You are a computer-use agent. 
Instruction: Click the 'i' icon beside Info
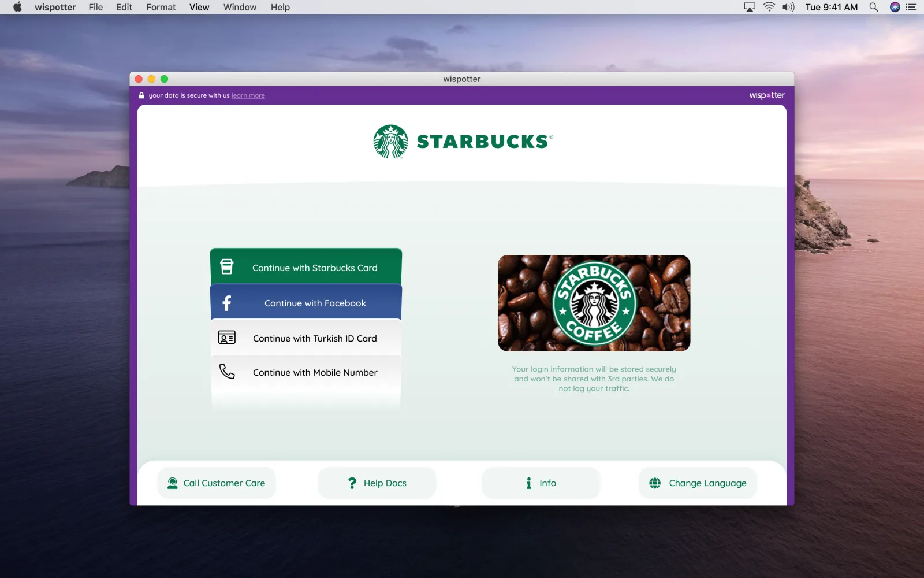point(528,483)
